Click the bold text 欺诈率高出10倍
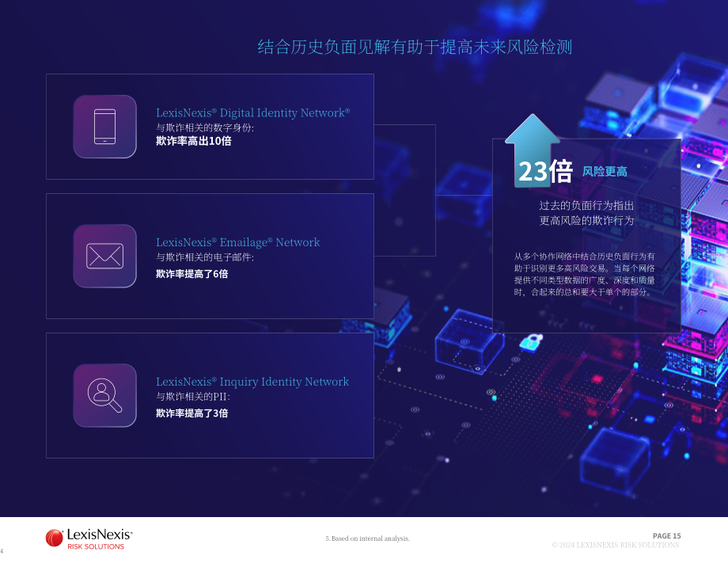The height and width of the screenshot is (563, 728). 194,141
